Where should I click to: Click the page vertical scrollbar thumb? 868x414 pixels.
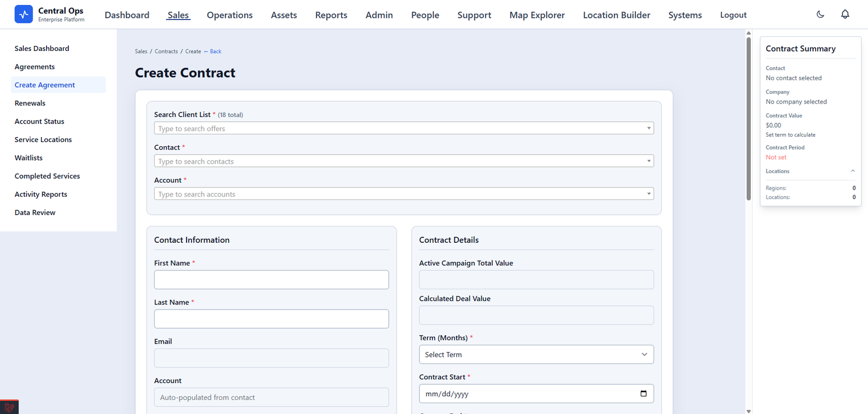pos(749,119)
